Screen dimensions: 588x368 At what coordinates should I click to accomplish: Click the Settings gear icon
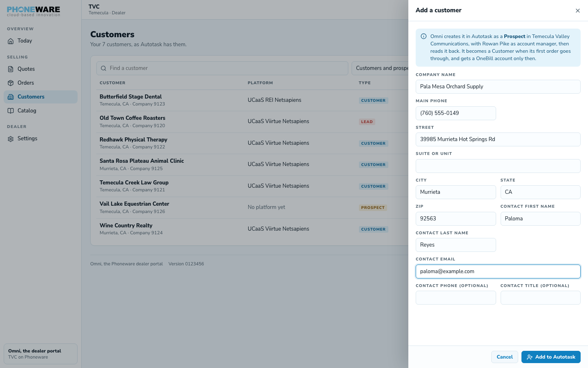pos(11,139)
